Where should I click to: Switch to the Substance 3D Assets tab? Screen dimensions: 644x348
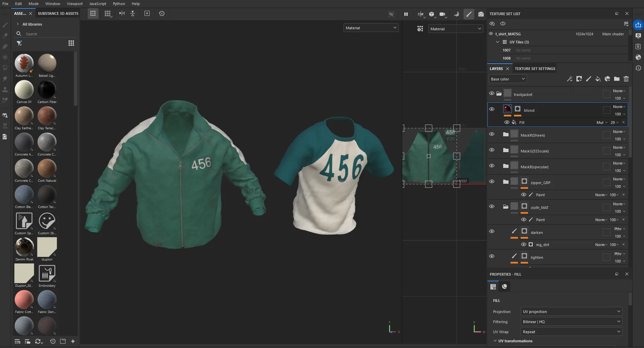[x=58, y=13]
